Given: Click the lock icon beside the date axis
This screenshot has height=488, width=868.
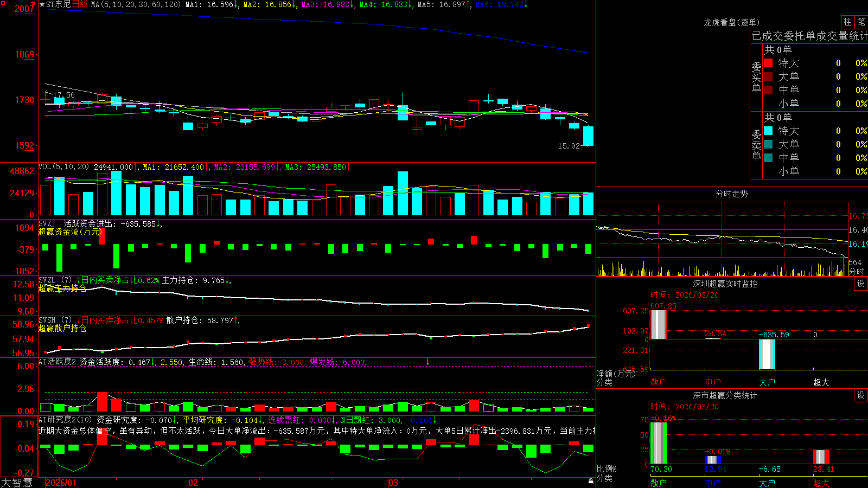Looking at the screenshot, I should pos(591,481).
